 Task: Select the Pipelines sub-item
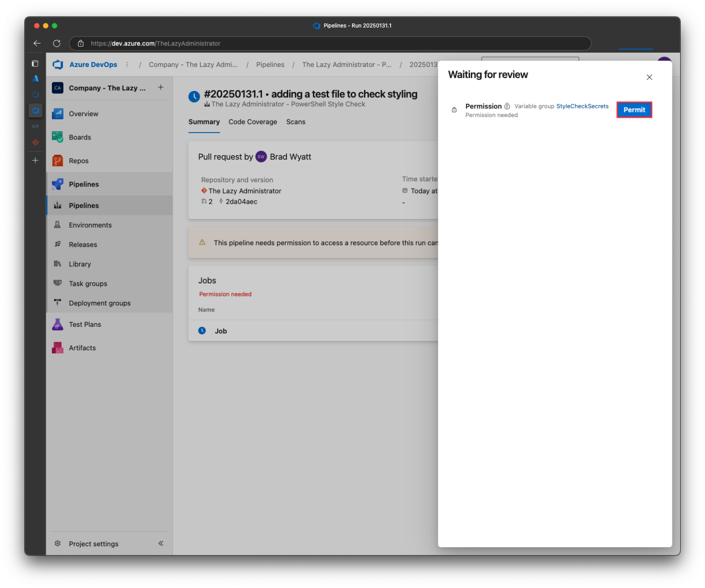click(109, 206)
